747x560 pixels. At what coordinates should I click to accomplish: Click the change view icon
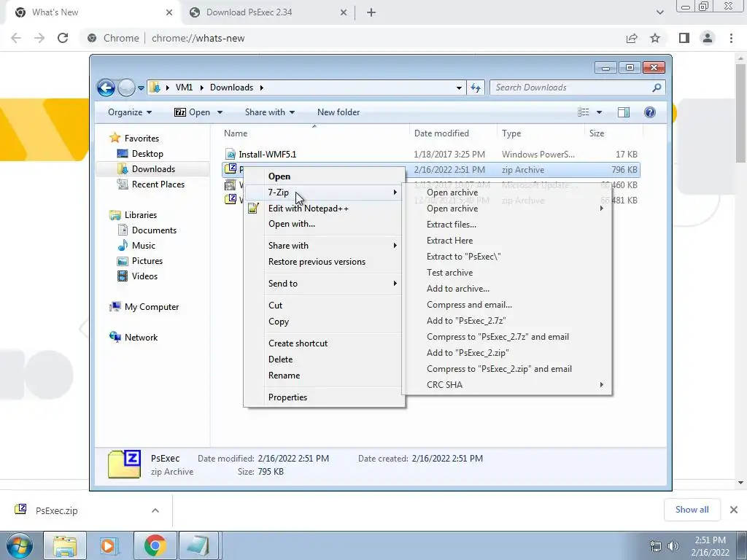(x=583, y=112)
